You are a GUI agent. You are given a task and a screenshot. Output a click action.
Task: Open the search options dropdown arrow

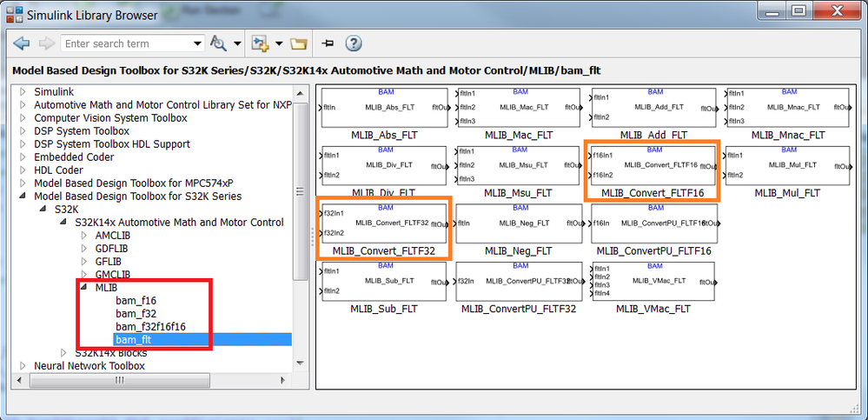(237, 43)
